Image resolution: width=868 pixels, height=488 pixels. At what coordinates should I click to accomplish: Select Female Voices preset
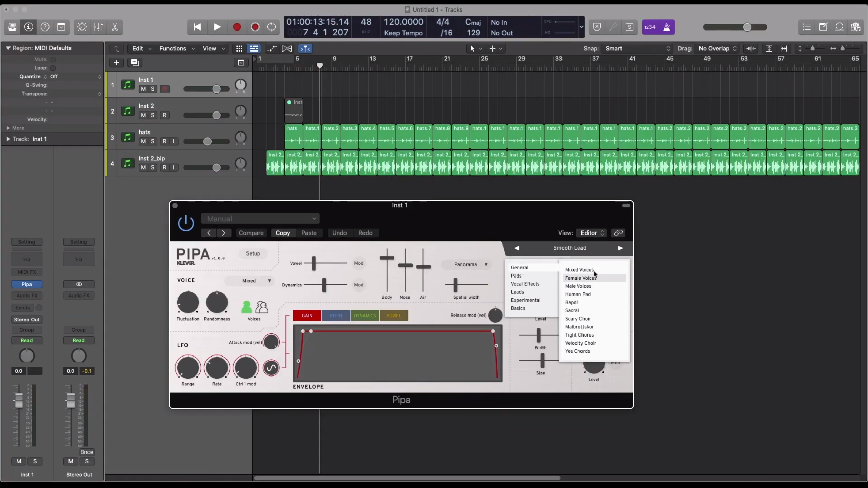(594, 278)
